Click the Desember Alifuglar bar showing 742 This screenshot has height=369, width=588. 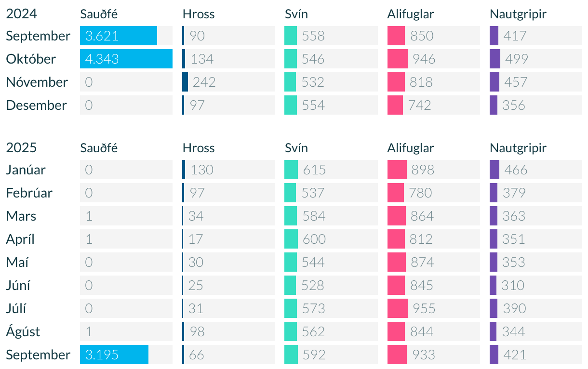click(395, 105)
